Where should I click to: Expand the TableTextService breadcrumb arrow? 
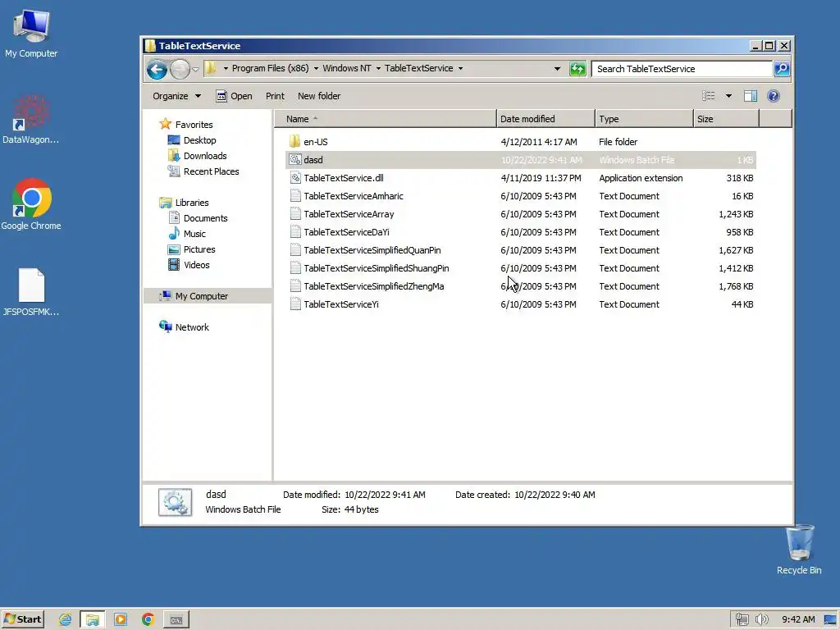460,69
